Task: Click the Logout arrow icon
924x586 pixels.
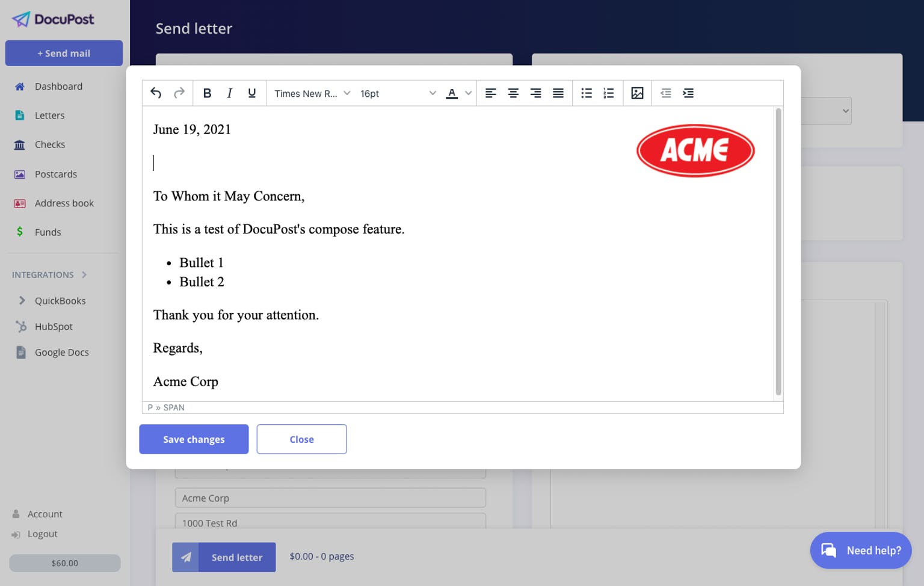Action: [16, 534]
